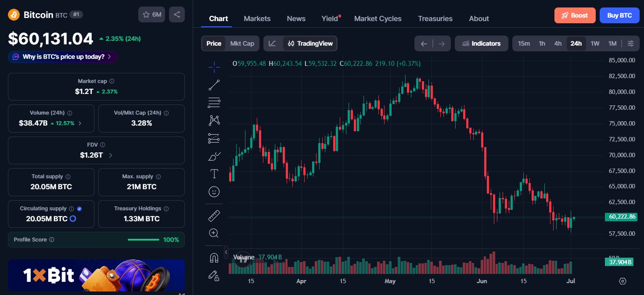The height and width of the screenshot is (295, 644).
Task: Switch chart to Price mode
Action: click(x=214, y=43)
